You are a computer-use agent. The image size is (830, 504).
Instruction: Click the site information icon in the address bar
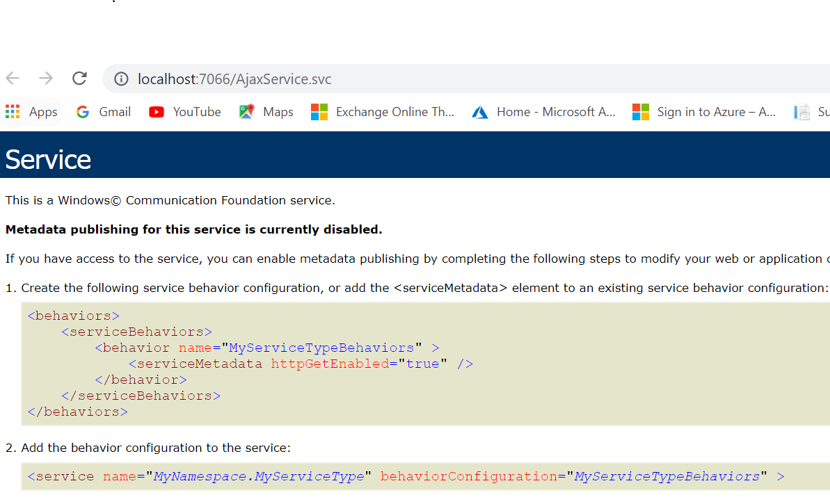120,79
